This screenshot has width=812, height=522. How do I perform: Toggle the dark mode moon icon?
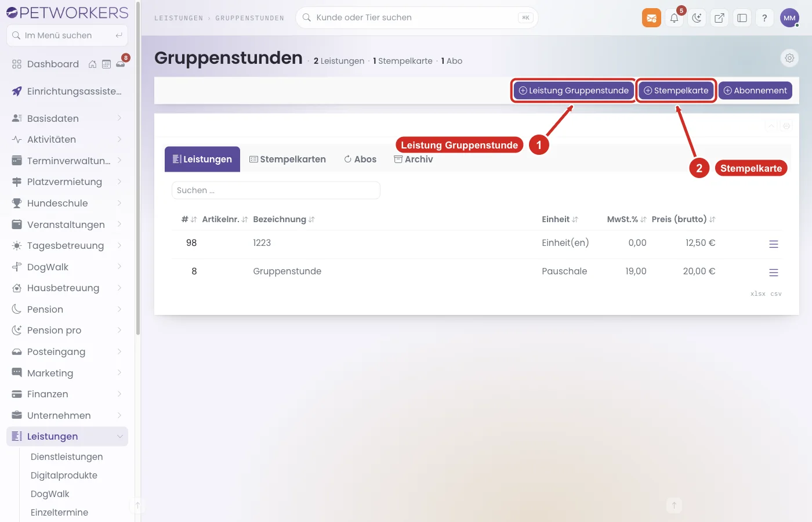click(697, 18)
